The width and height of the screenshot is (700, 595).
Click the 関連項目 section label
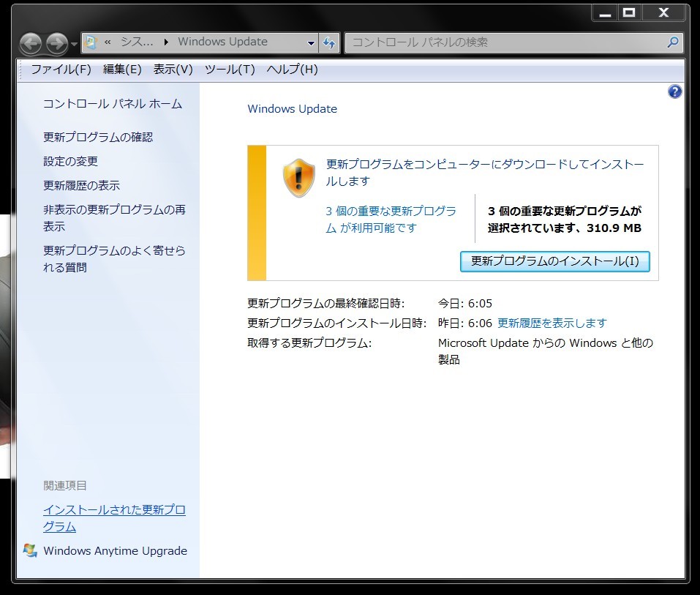(65, 485)
